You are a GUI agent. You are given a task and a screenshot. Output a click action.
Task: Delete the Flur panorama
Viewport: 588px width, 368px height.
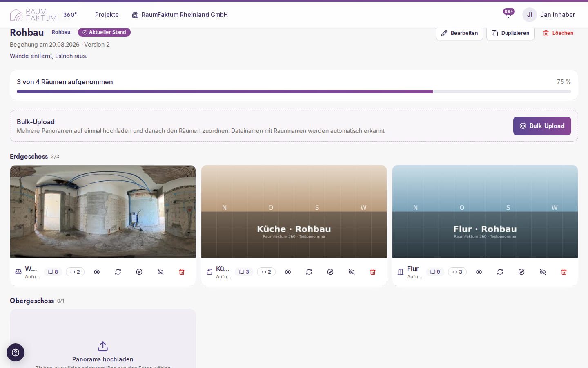[x=564, y=272]
